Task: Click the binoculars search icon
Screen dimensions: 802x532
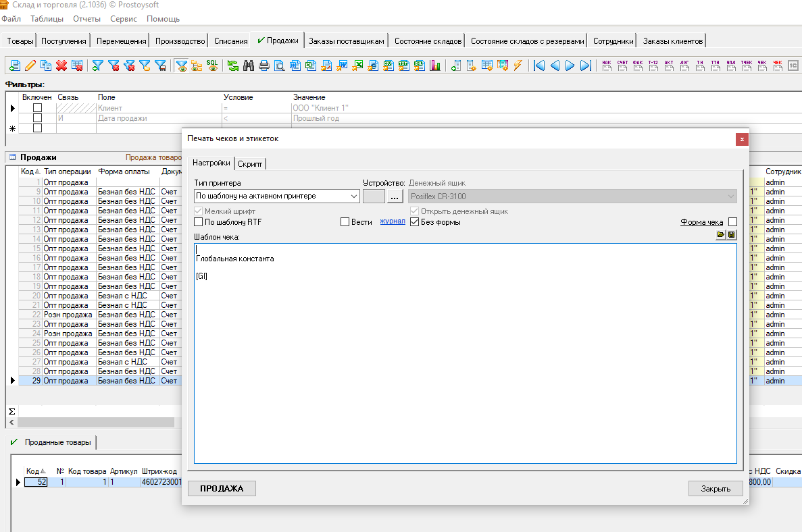Action: pyautogui.click(x=248, y=65)
